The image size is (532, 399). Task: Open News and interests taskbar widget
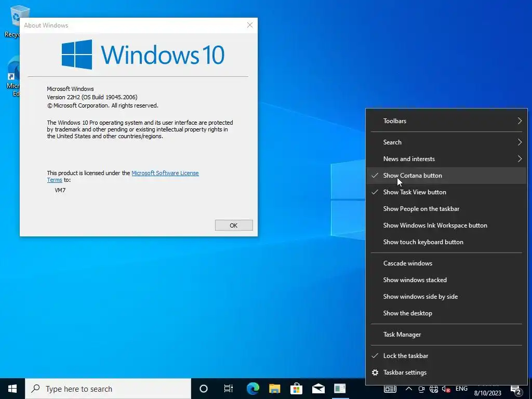(x=390, y=389)
